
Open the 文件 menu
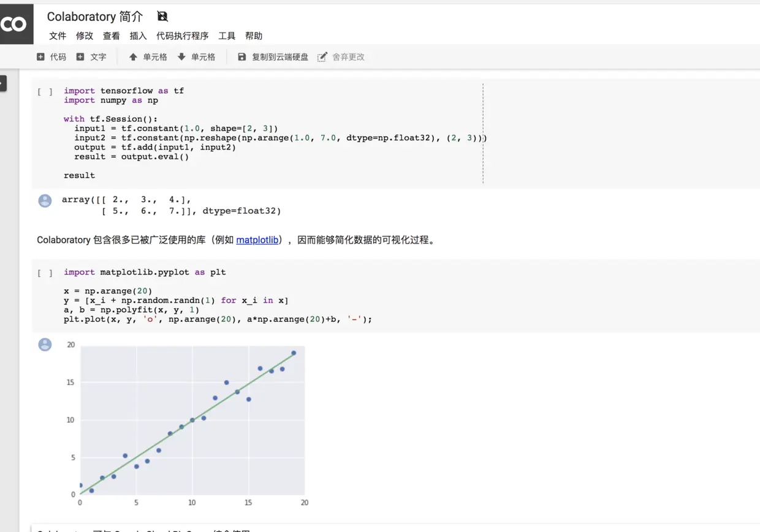tap(58, 36)
